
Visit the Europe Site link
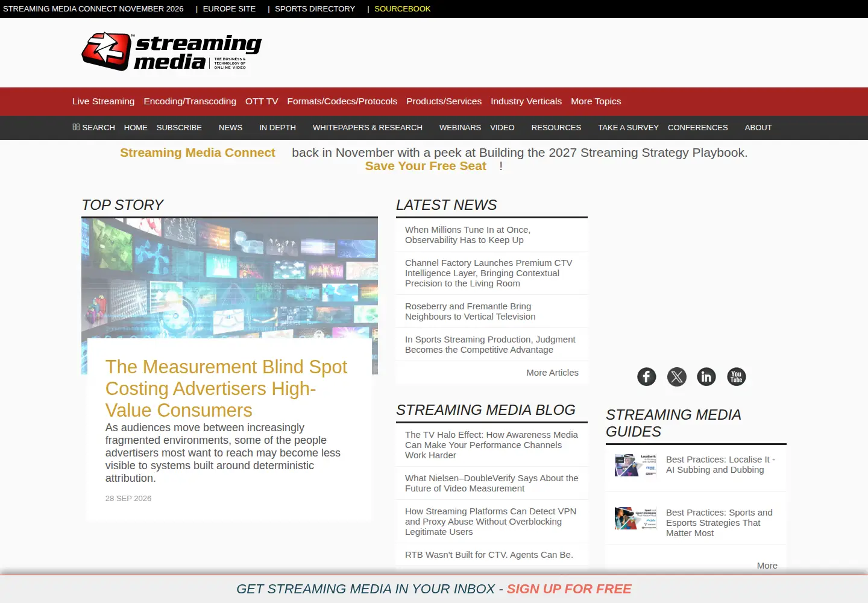click(229, 9)
